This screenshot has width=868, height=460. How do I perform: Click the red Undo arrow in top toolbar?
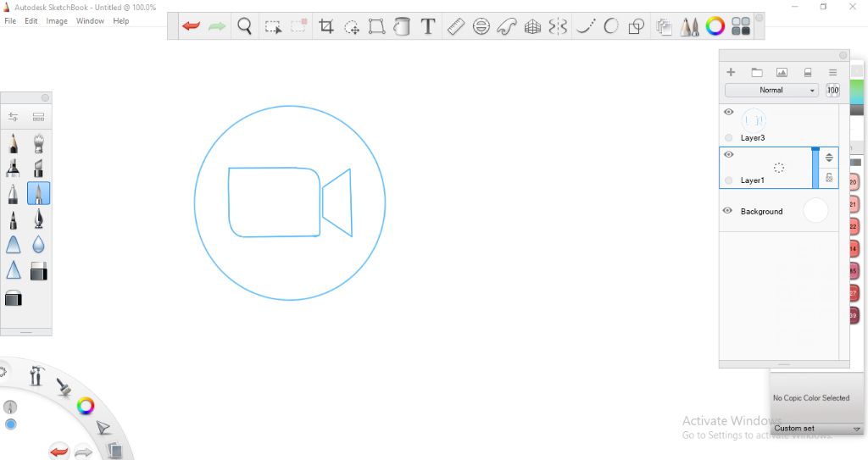(x=191, y=26)
